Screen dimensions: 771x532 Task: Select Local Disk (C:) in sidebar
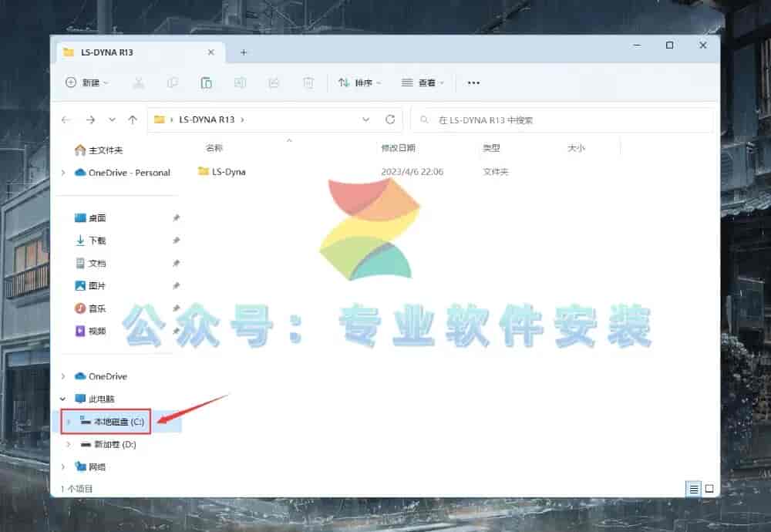point(113,422)
